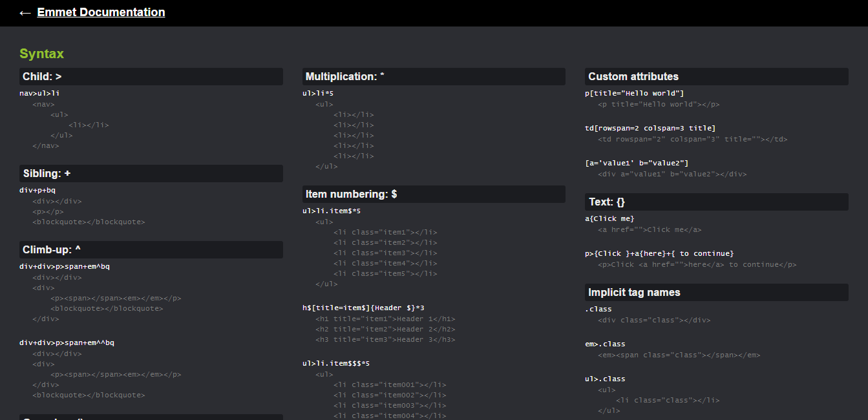Select the 'Multiplication: *' section header

(434, 76)
